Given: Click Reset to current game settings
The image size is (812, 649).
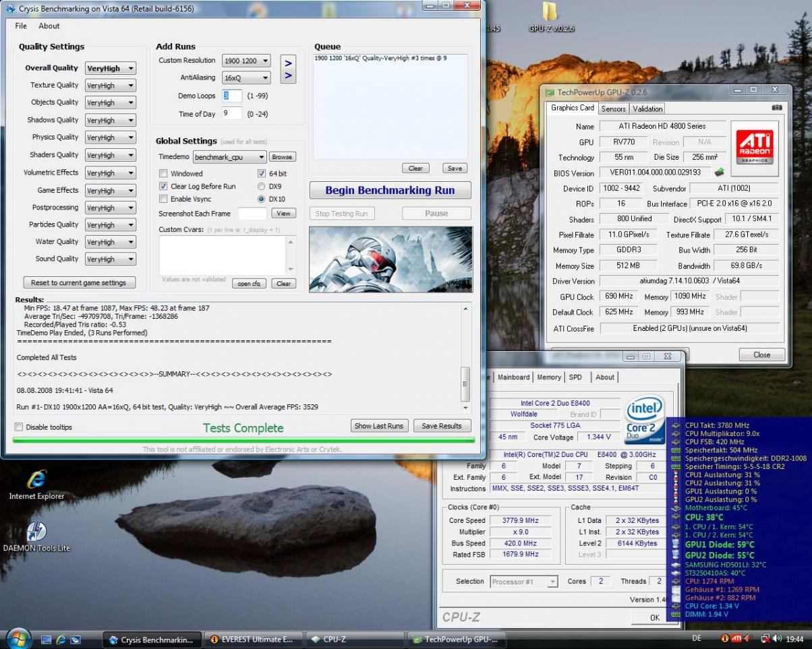Looking at the screenshot, I should pyautogui.click(x=79, y=283).
